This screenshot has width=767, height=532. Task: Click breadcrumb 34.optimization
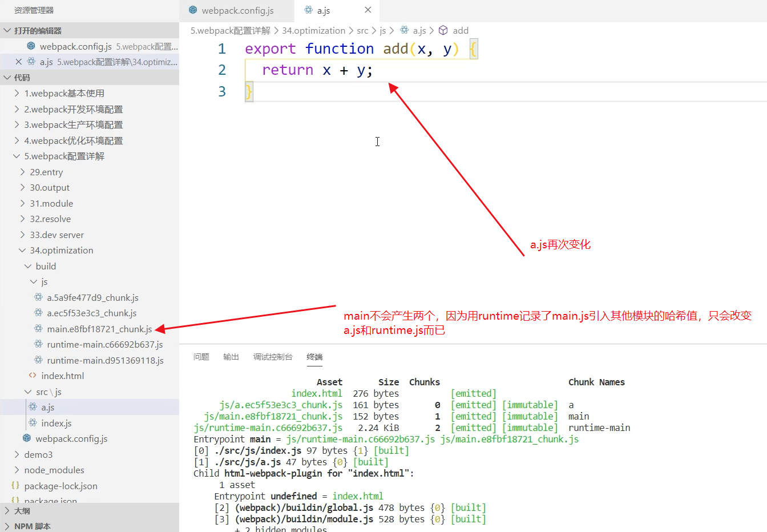point(313,31)
